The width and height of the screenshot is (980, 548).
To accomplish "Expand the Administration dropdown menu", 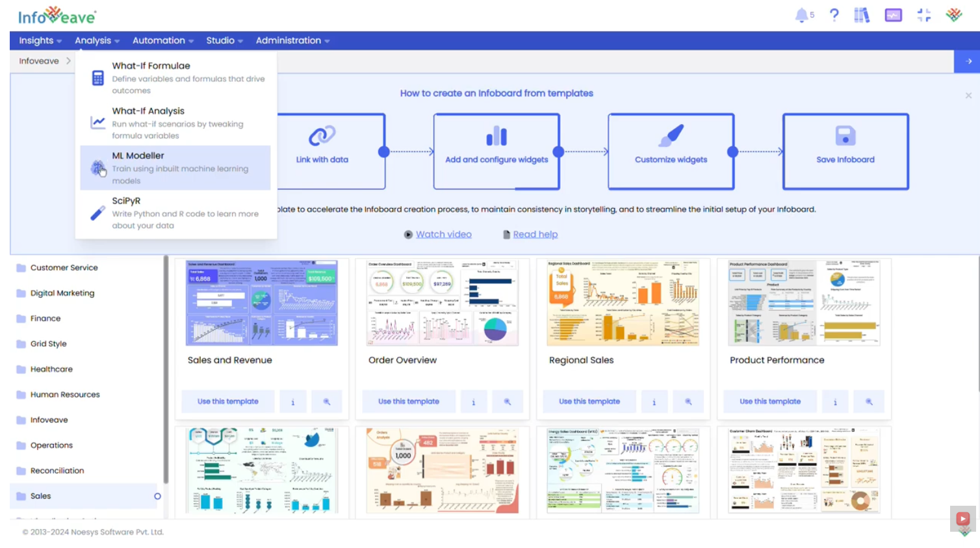I will 292,40.
